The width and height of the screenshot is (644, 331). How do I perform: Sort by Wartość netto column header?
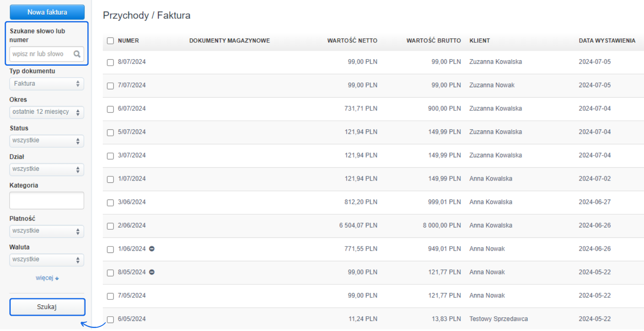point(352,41)
